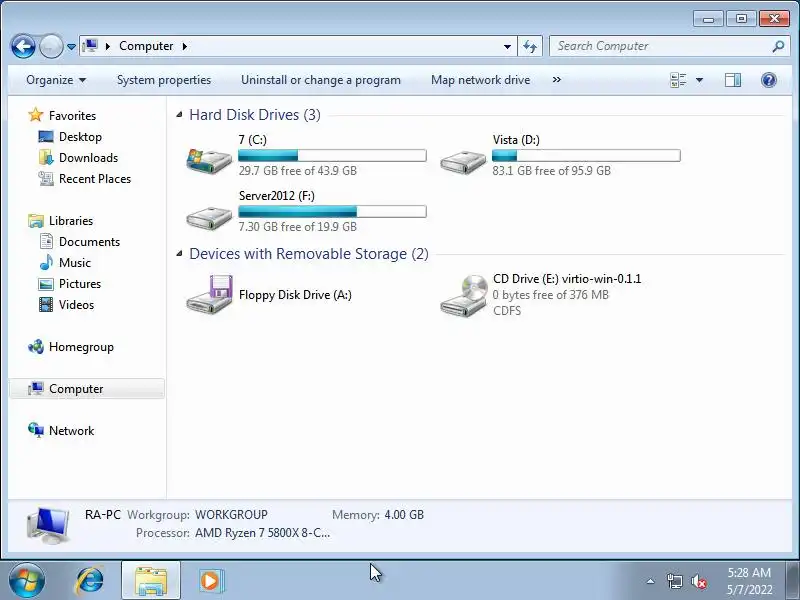800x600 pixels.
Task: Select Favorites in the navigation pane
Action: (72, 116)
